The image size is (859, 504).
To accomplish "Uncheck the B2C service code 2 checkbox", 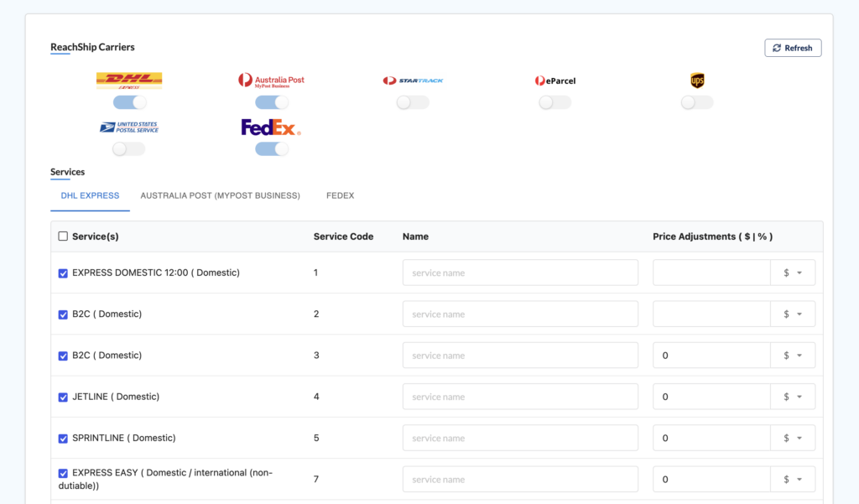I will point(63,314).
